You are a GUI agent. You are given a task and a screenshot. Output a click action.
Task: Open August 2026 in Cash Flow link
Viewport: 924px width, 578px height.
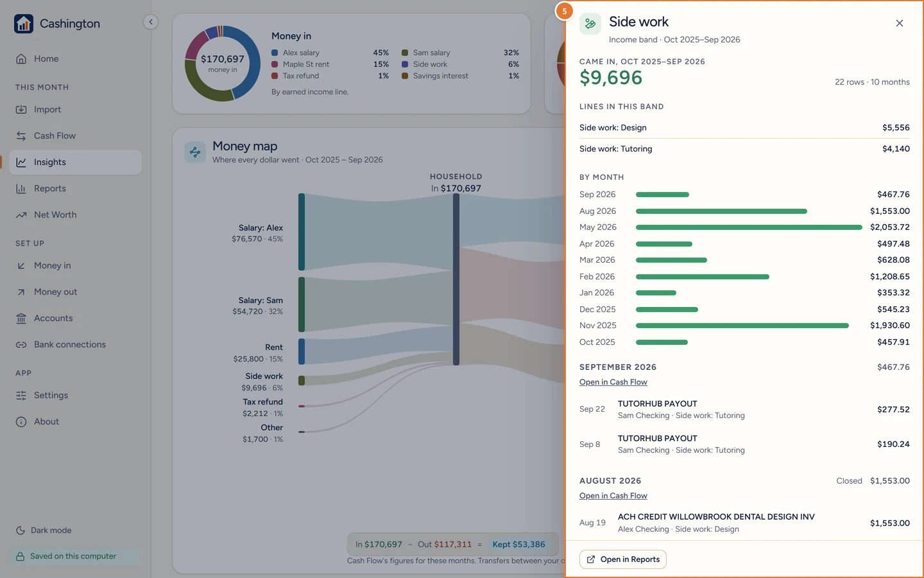[x=613, y=496]
